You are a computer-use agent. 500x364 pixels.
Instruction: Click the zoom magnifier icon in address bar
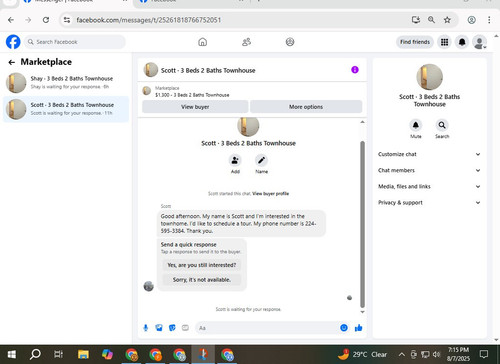tap(431, 20)
